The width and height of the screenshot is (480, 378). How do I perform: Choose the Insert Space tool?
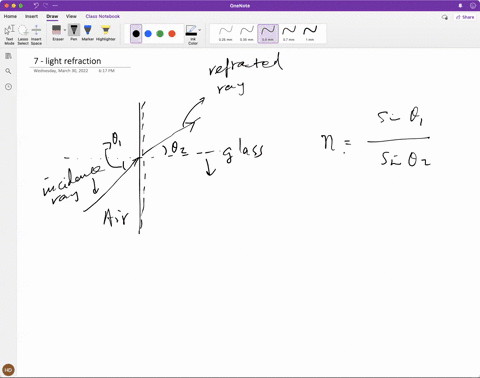pyautogui.click(x=36, y=35)
